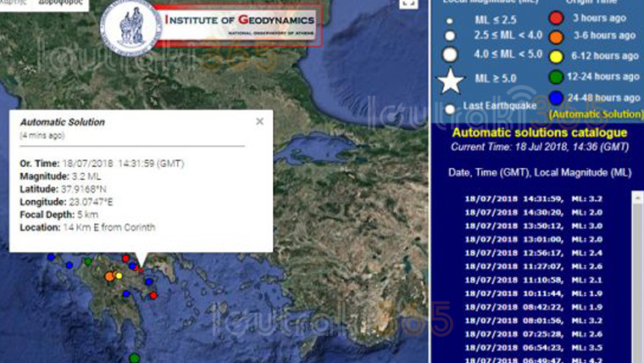Click the '4.0 ≤ ML < 5.0' circle icon

(x=450, y=54)
